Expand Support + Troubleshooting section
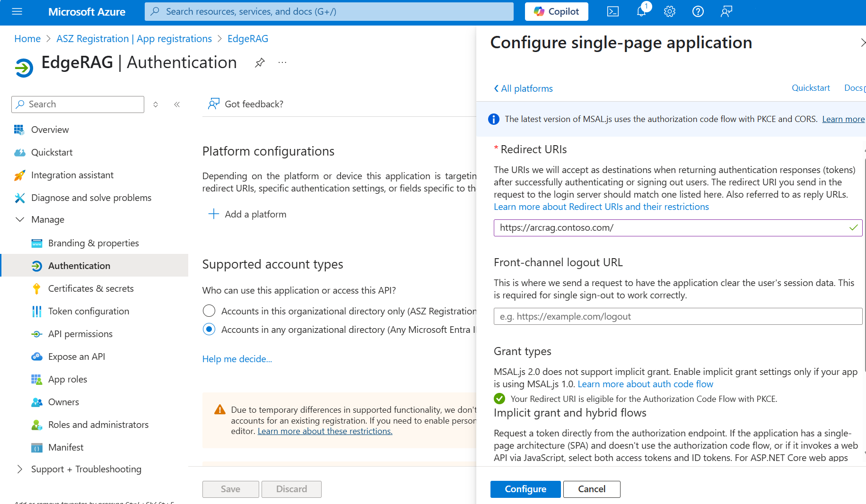Screen dimensions: 866x504 (x=20, y=469)
